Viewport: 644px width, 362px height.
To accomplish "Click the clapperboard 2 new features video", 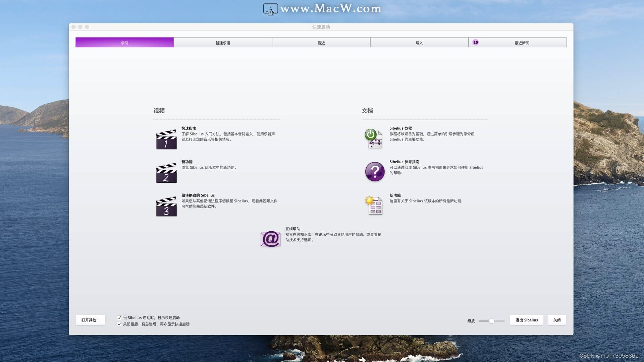I will coord(166,173).
